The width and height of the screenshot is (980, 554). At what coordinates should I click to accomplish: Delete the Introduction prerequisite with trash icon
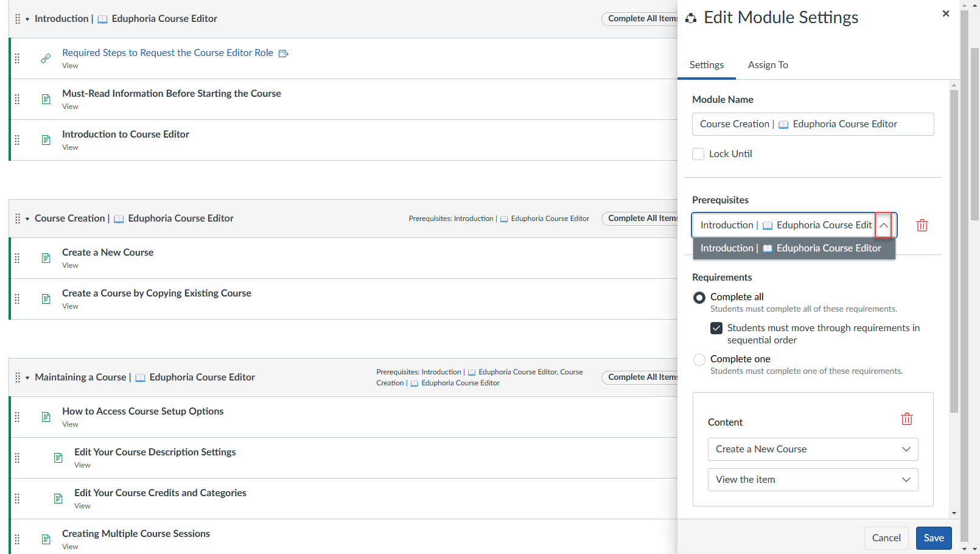point(922,225)
